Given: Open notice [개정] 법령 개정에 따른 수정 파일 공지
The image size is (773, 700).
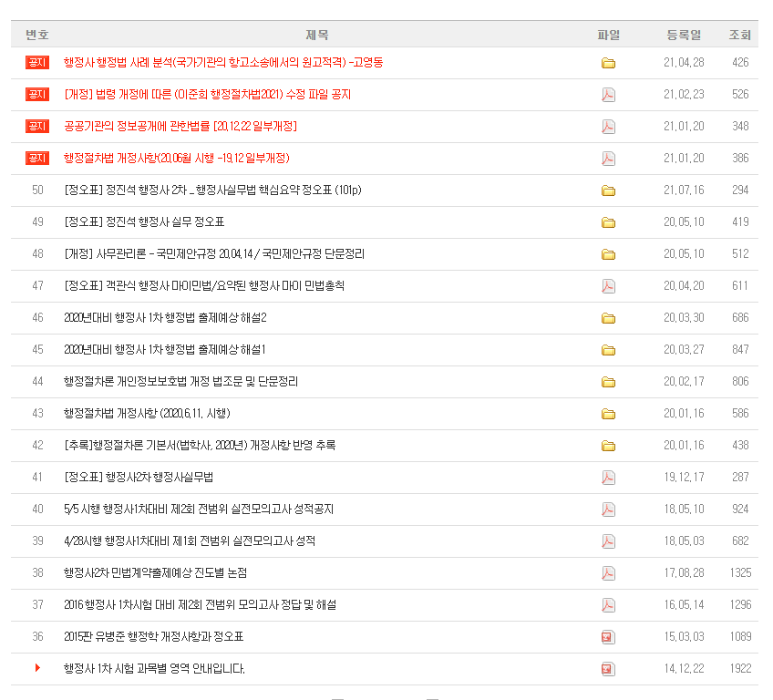Looking at the screenshot, I should pyautogui.click(x=208, y=94).
